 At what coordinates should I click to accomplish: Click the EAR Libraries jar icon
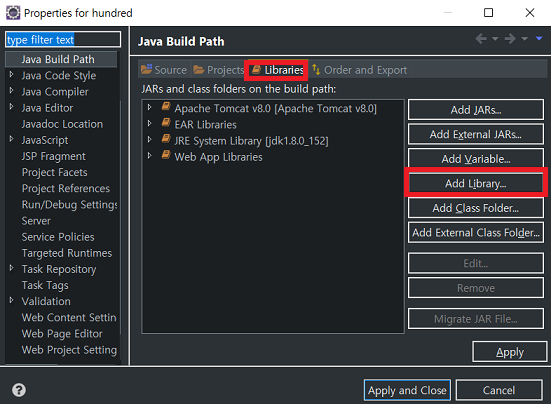point(166,123)
